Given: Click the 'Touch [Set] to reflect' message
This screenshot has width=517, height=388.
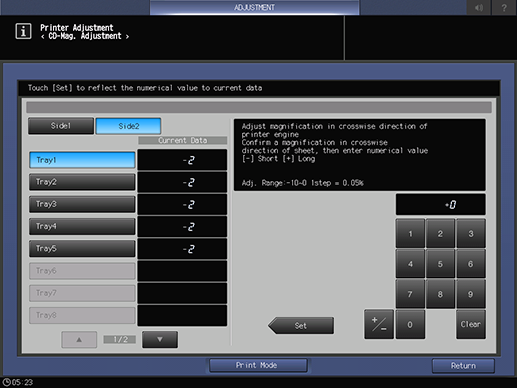Looking at the screenshot, I should point(145,88).
